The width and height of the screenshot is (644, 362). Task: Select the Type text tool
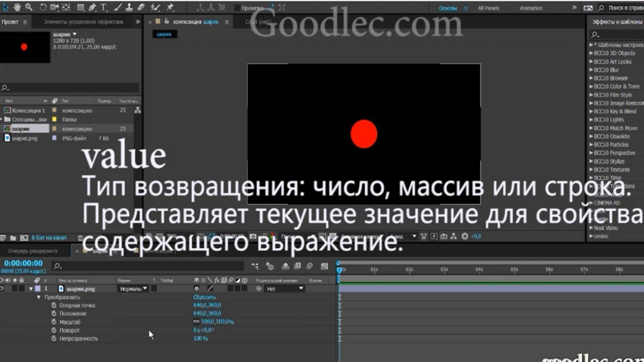[104, 7]
